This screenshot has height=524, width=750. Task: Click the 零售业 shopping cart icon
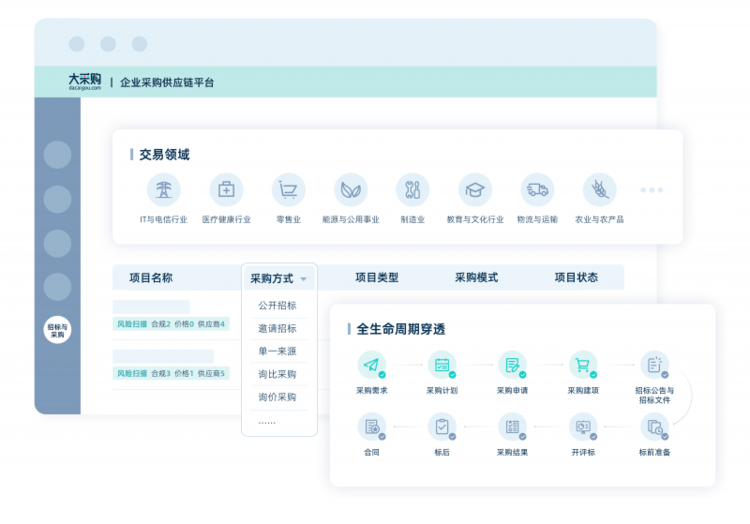(289, 189)
